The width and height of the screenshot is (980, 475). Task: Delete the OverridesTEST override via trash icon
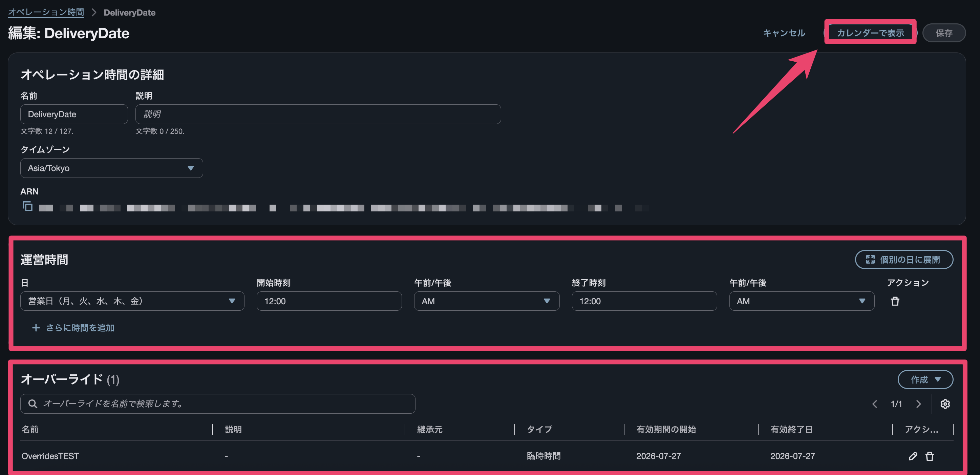point(930,456)
